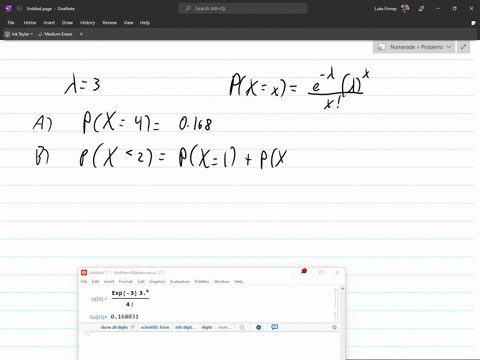Viewport: 480px width, 360px height.
Task: Select the In[55] cell bracket
Action: pyautogui.click(x=335, y=299)
